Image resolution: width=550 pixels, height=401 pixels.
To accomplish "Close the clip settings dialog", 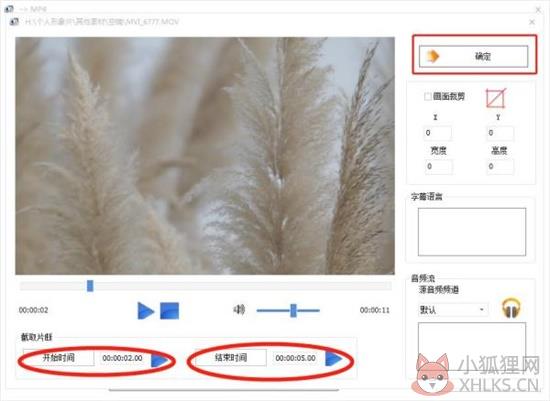I will (532, 22).
